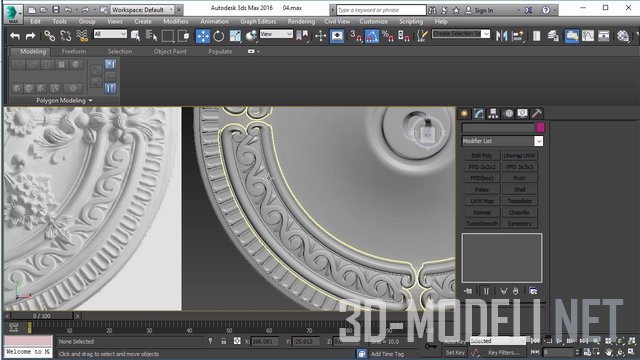The width and height of the screenshot is (640, 360).
Task: Switch to the Motion command panel tab
Action: [x=509, y=113]
